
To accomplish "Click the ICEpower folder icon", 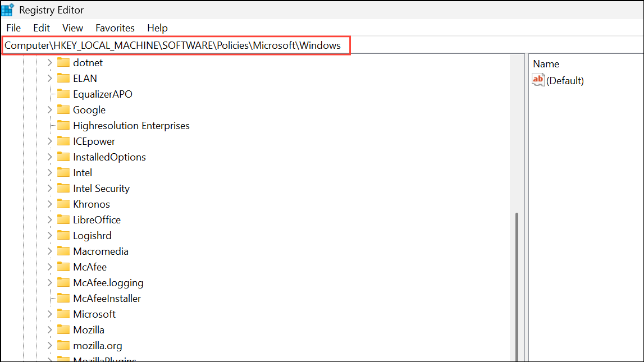I will [x=63, y=141].
